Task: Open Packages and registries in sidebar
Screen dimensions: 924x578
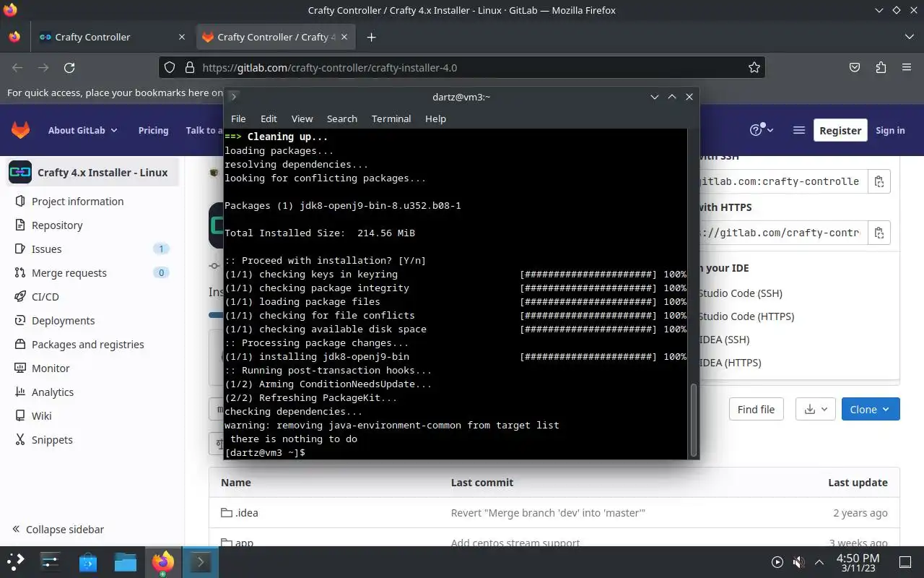Action: 92,345
